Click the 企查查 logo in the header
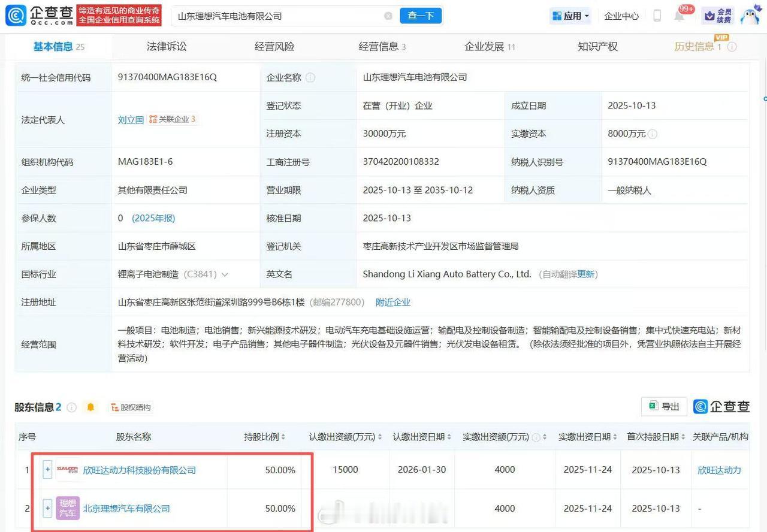This screenshot has height=532, width=767. [x=40, y=16]
